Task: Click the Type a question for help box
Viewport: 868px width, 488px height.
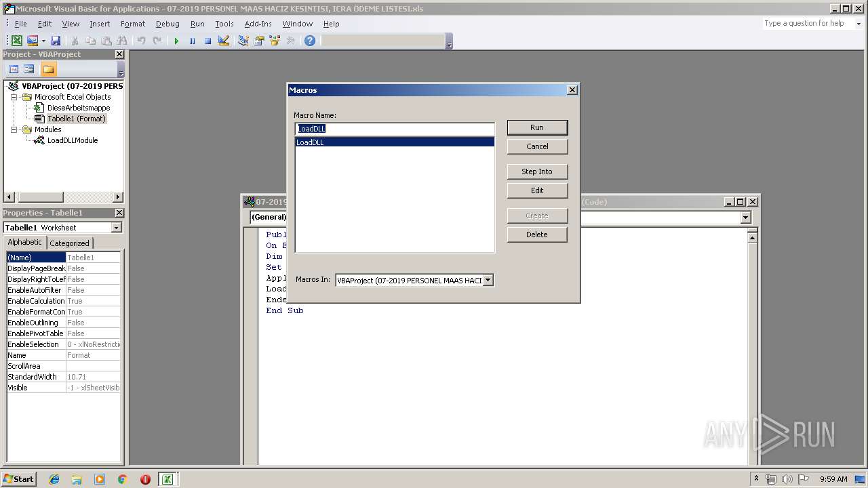Action: tap(807, 23)
